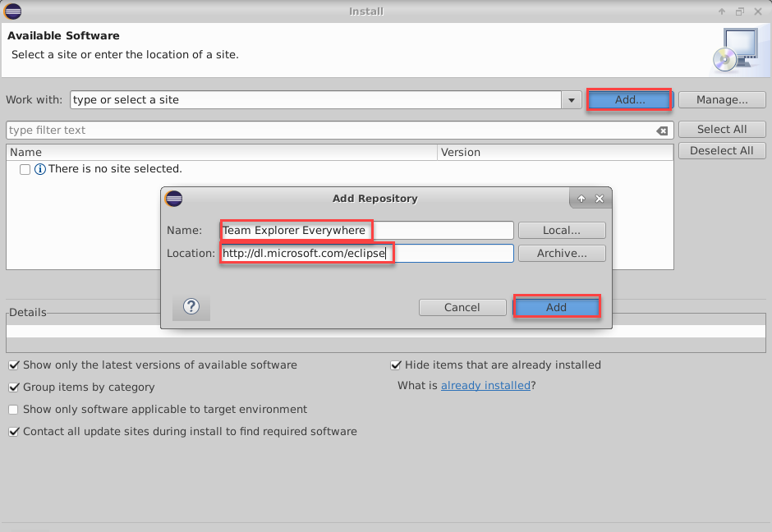Click the Location field in Add Repository

tap(367, 254)
